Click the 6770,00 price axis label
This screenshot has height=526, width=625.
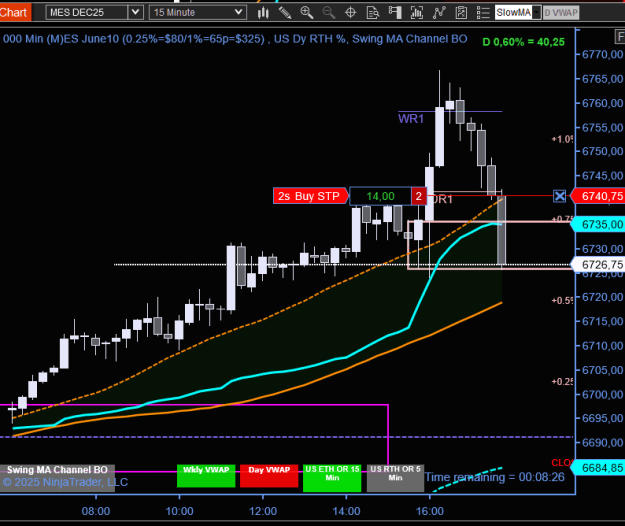pos(602,54)
